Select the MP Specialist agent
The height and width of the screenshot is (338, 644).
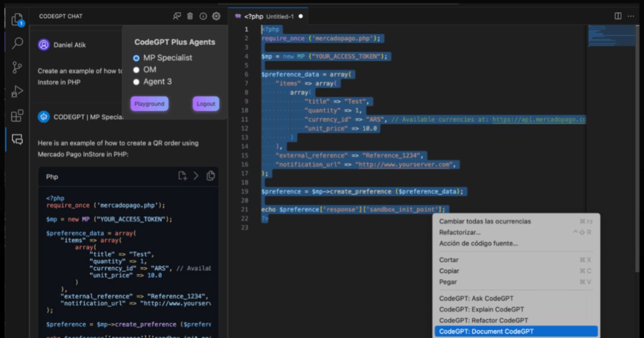coord(136,58)
